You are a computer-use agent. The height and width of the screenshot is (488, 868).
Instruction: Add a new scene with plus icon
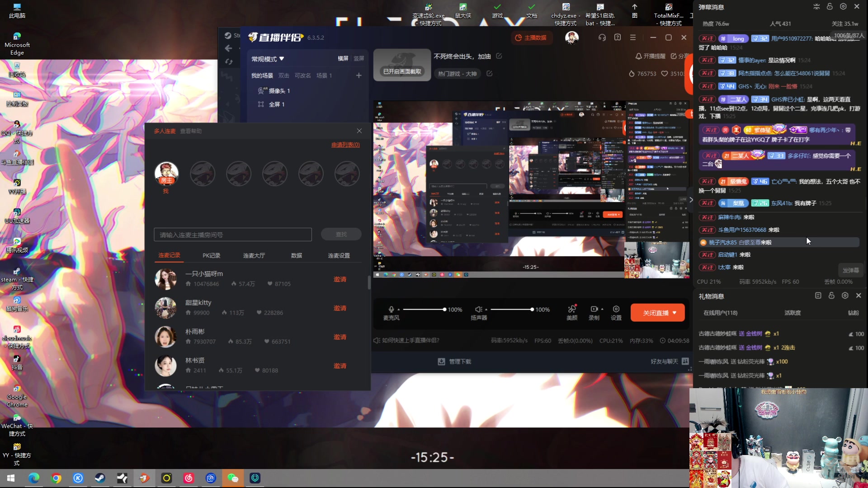(x=359, y=75)
